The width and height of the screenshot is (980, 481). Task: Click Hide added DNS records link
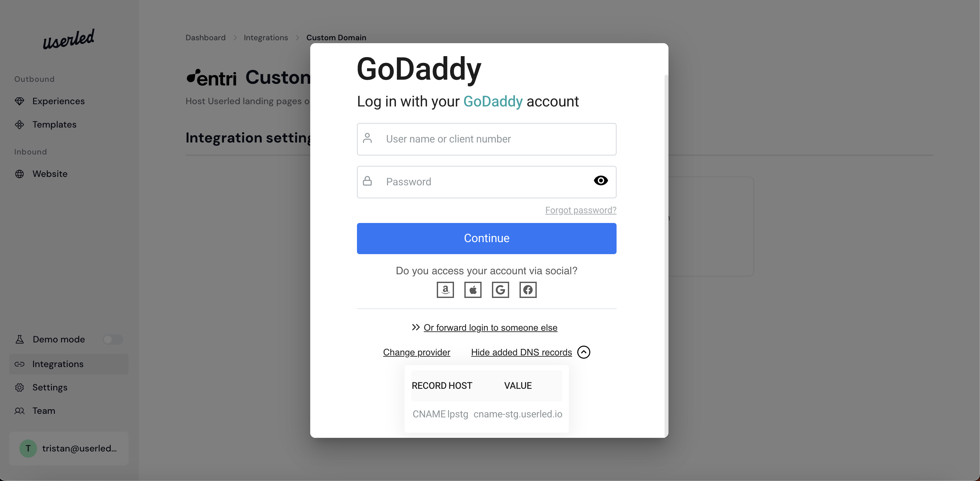click(x=521, y=352)
